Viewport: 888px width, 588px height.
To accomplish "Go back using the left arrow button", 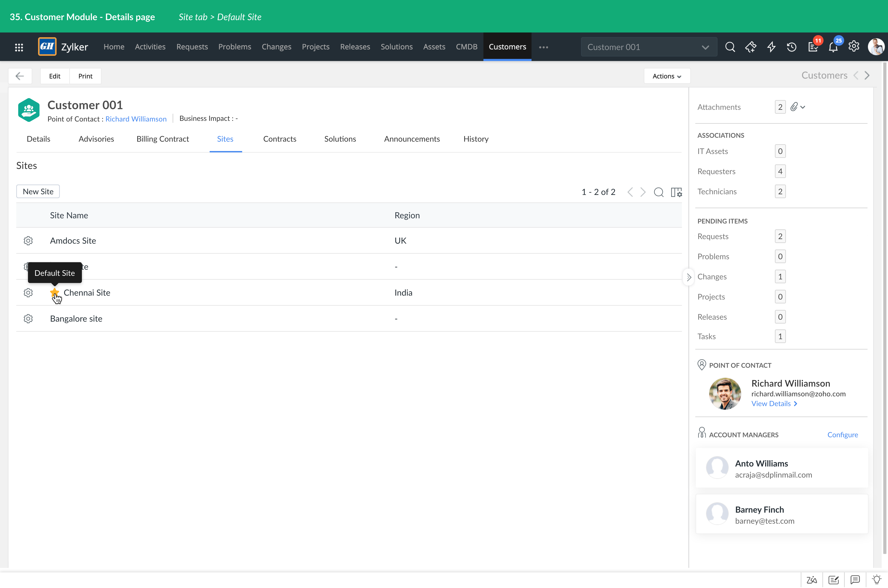I will click(20, 76).
